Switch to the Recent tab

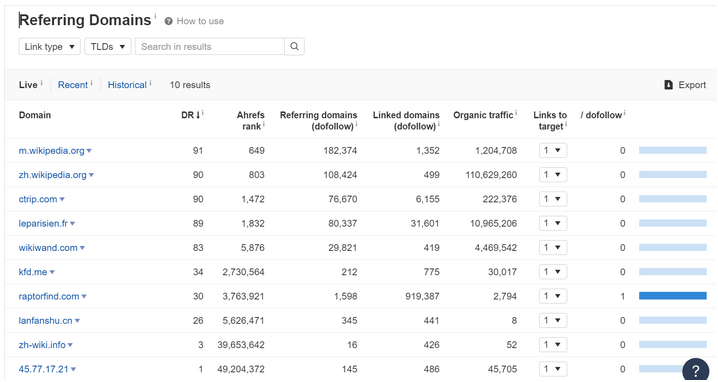pos(73,85)
